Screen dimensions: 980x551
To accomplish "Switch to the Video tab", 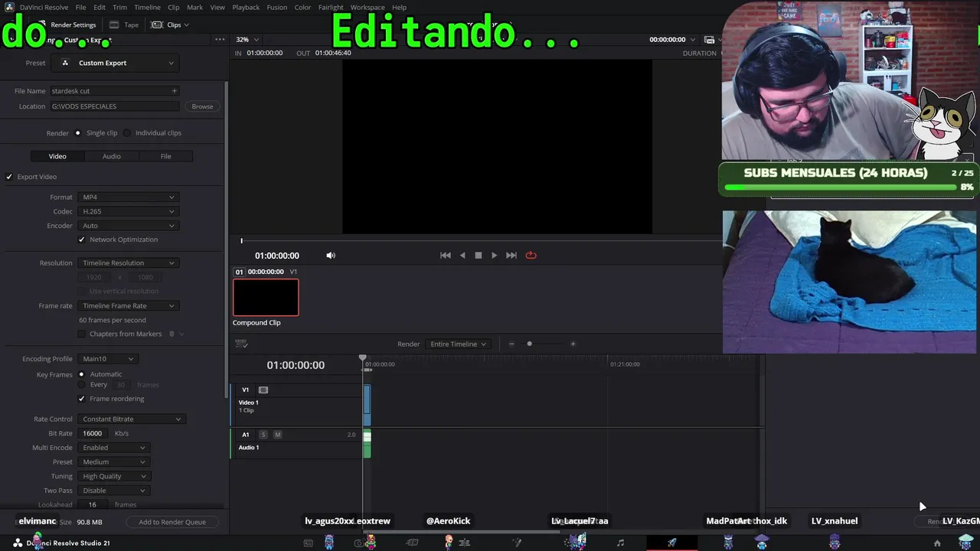I will click(x=57, y=156).
